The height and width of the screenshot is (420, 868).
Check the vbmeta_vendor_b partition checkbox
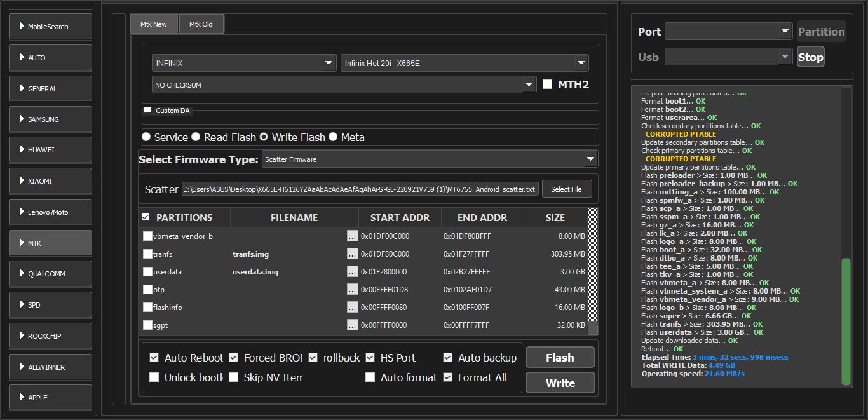click(147, 236)
